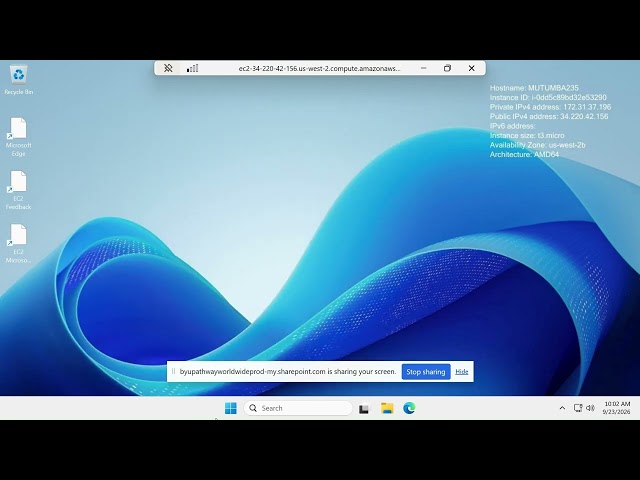The height and width of the screenshot is (480, 640).
Task: Select the Microsoft Edge desktop shortcut
Action: [x=18, y=137]
